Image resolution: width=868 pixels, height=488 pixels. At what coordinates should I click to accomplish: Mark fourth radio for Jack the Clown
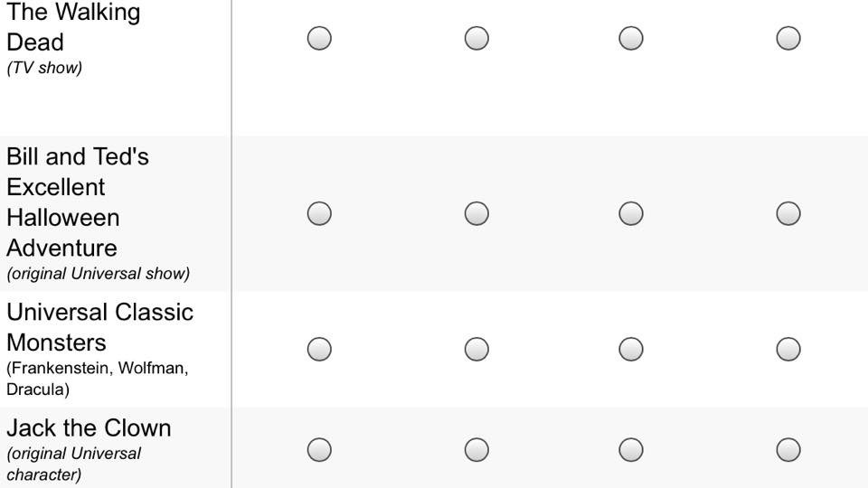tap(788, 450)
